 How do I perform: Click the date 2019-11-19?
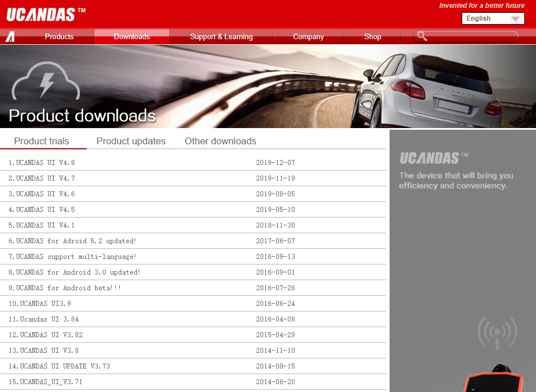276,178
